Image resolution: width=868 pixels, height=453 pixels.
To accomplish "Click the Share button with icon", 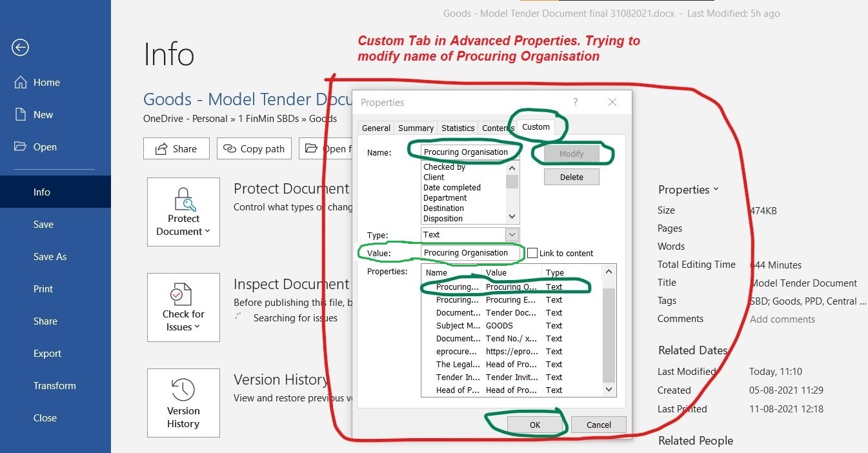I will (x=176, y=148).
